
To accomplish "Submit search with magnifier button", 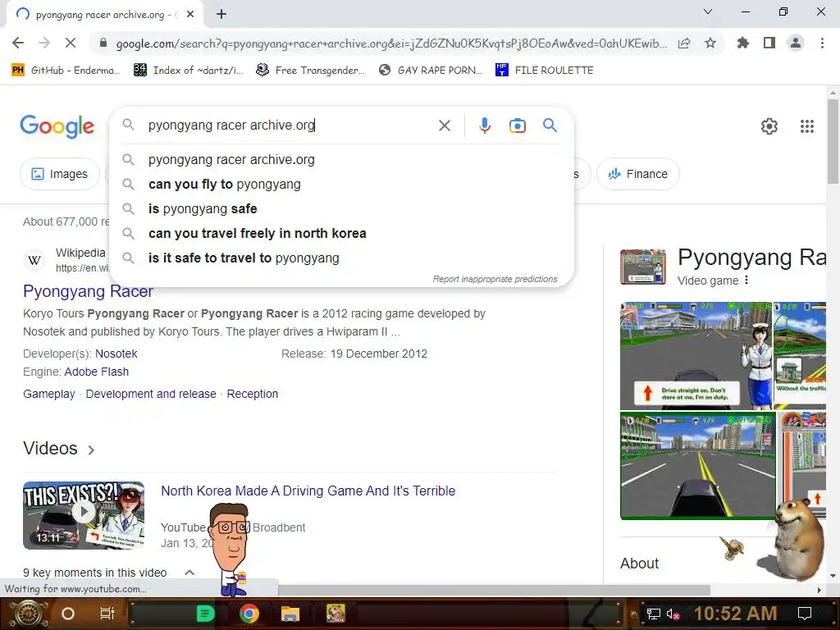I will [550, 126].
